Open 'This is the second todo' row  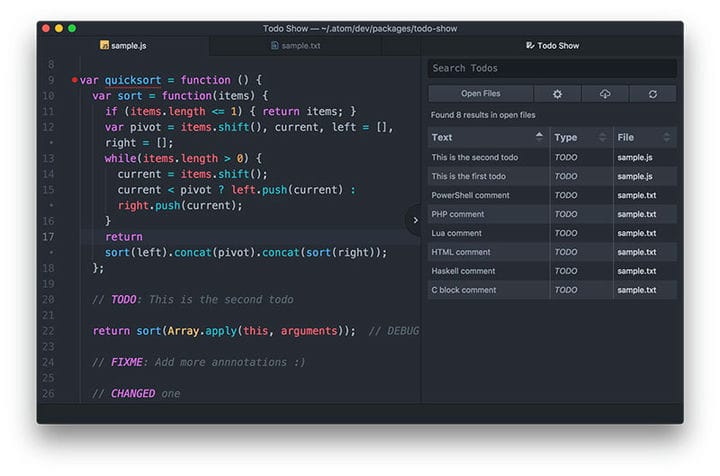[552, 157]
